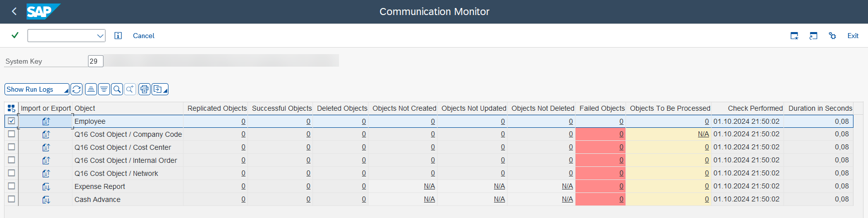Click the customize local layout icon
The height and width of the screenshot is (218, 868).
pos(832,36)
